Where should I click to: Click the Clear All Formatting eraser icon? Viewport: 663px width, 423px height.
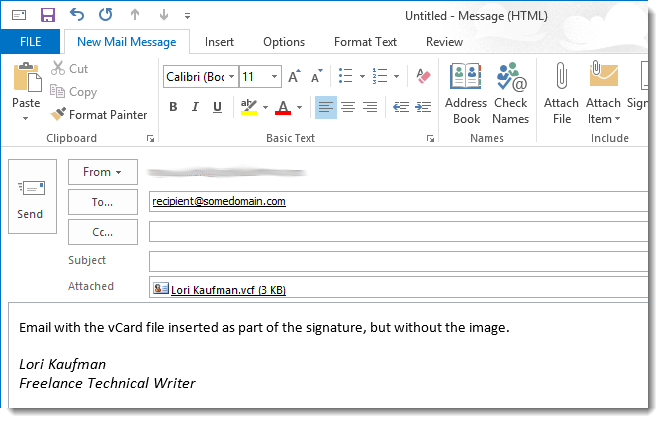coord(422,77)
